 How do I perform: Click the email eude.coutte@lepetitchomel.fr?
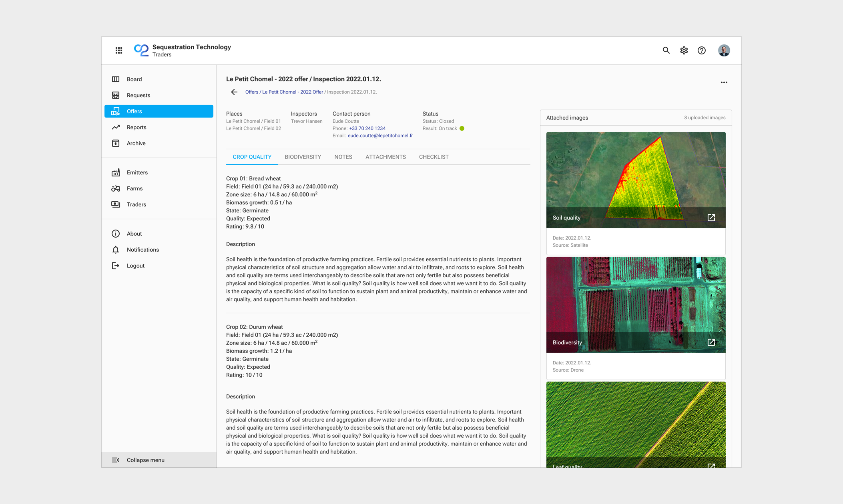coord(380,136)
